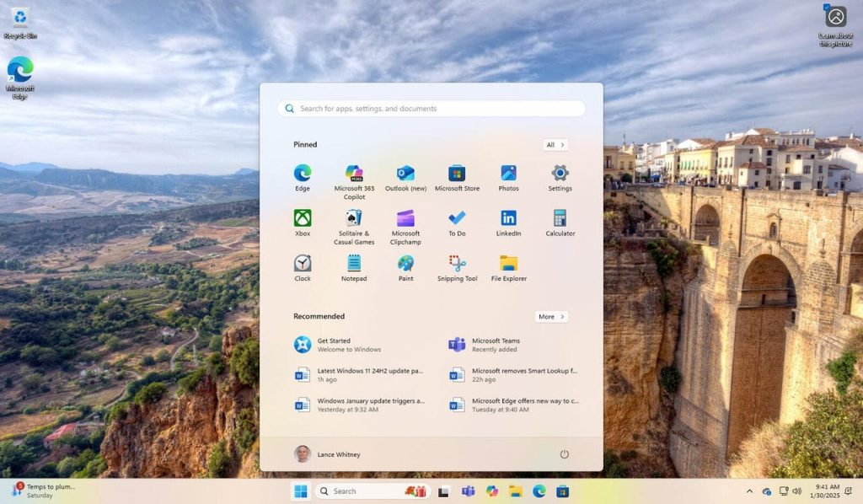Expand hidden icons in the system tray
This screenshot has width=863, height=504.
749,491
